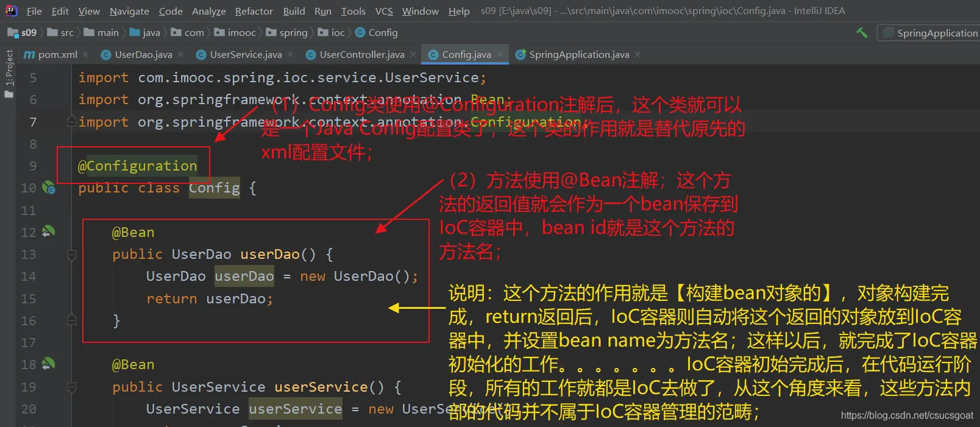Image resolution: width=980 pixels, height=427 pixels.
Task: Click the Config class name on line 10
Action: click(214, 188)
